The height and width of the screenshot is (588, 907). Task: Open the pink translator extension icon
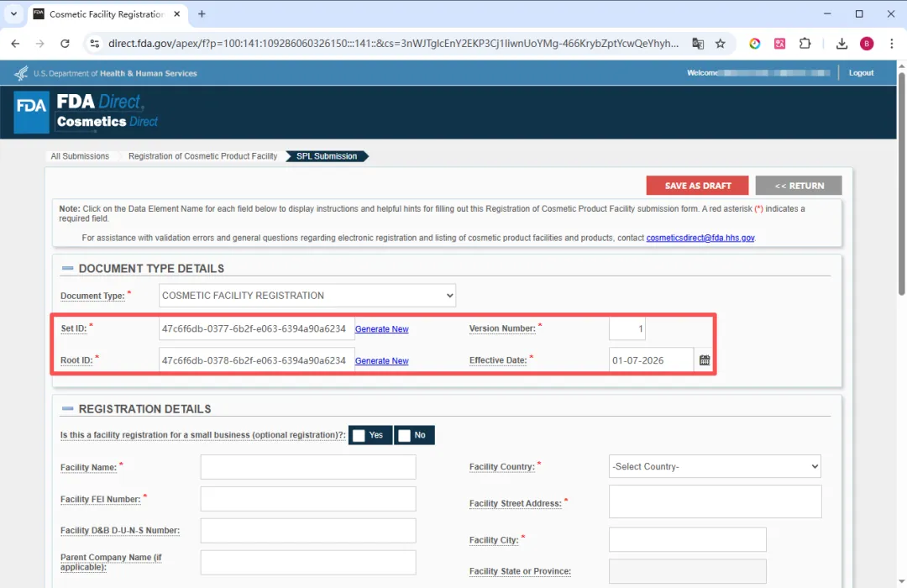pos(779,44)
